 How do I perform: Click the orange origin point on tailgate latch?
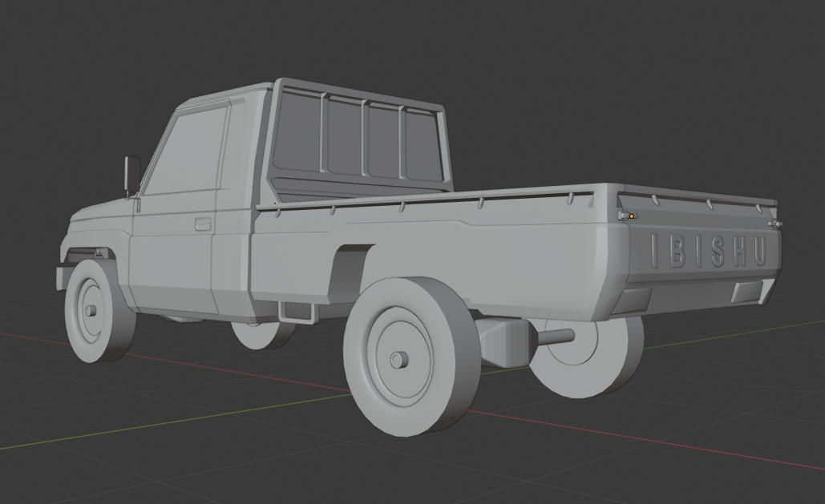coord(632,216)
